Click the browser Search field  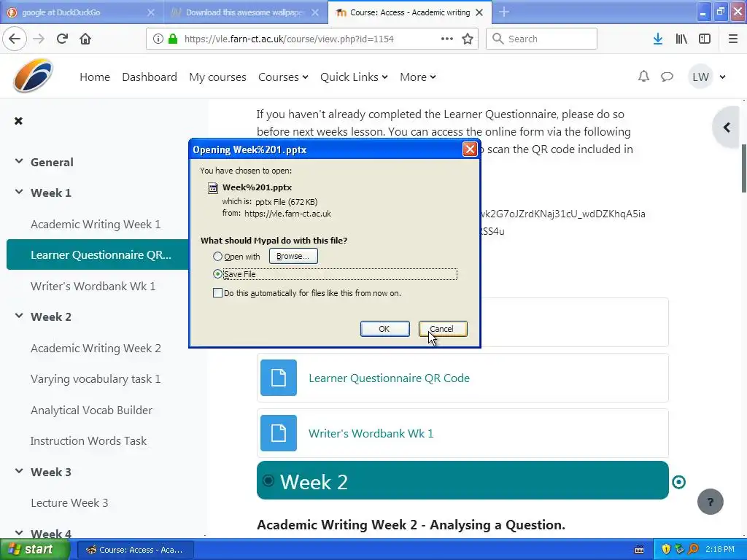541,39
